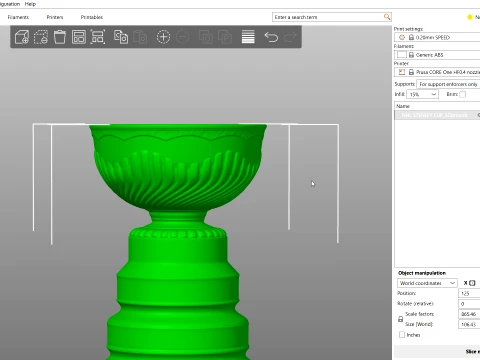Click the Undo arrow icon
The height and width of the screenshot is (360, 480).
click(x=271, y=37)
